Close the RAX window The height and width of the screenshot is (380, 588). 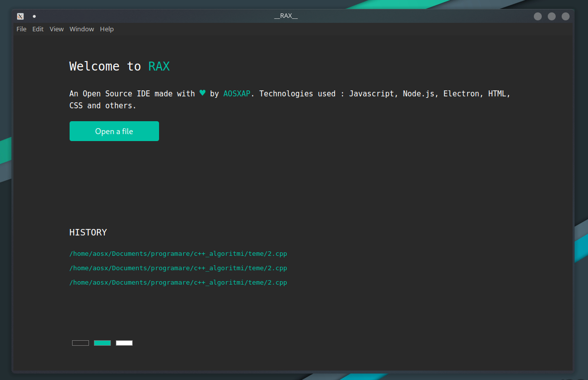566,16
